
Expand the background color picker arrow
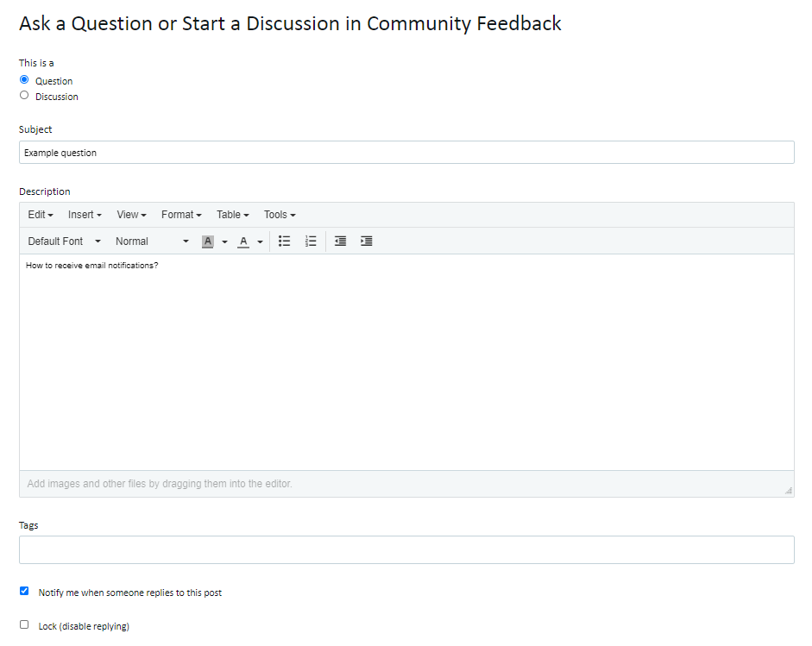point(224,241)
